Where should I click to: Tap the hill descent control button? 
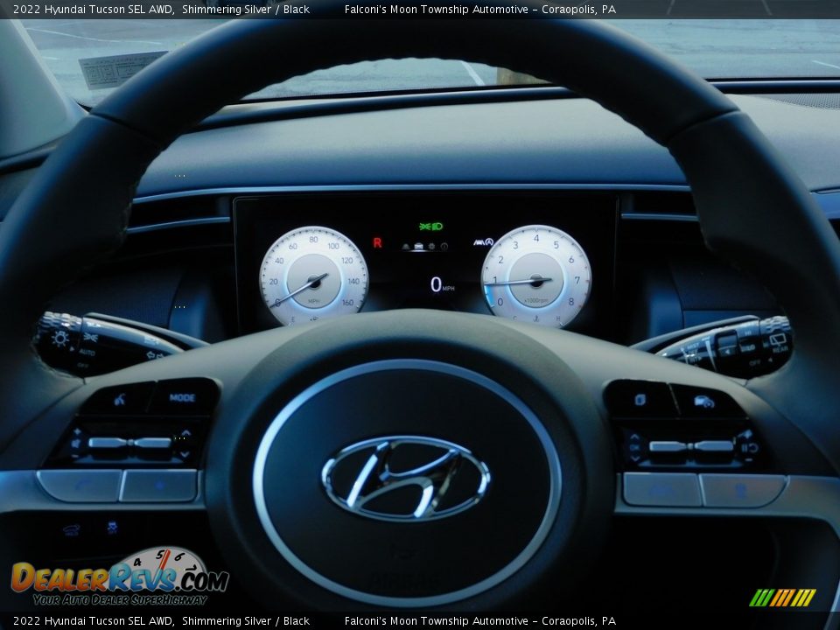[72, 530]
